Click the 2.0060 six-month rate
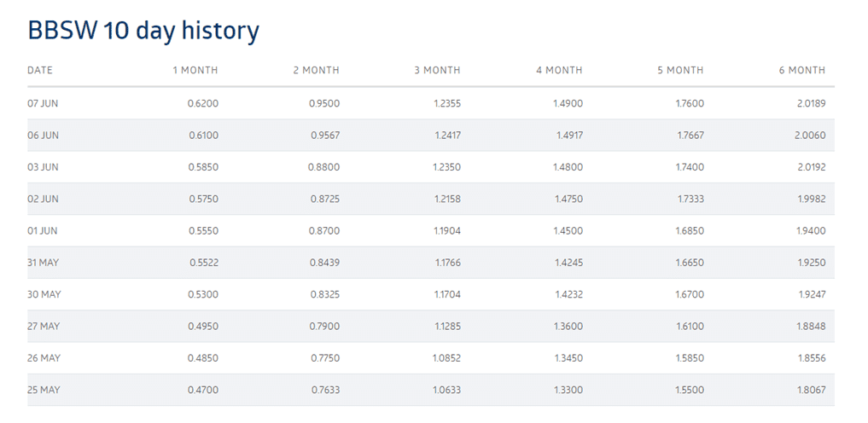This screenshot has height=423, width=868. pos(811,136)
